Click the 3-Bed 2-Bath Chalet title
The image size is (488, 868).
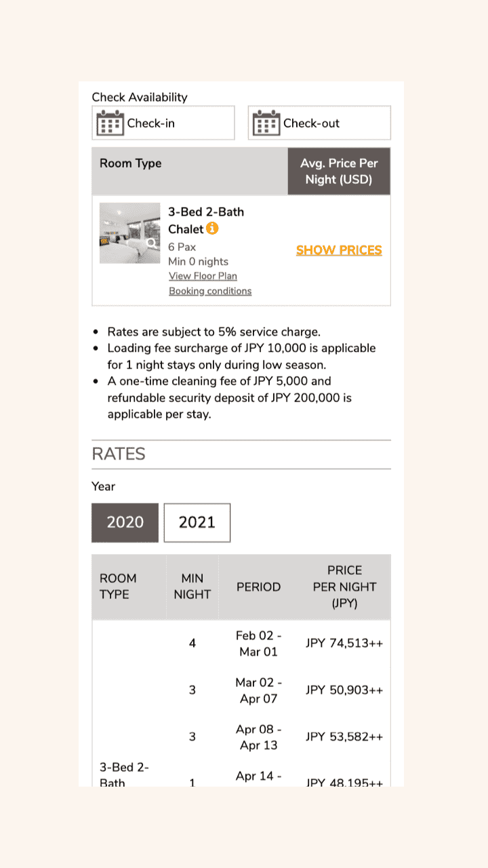(206, 220)
